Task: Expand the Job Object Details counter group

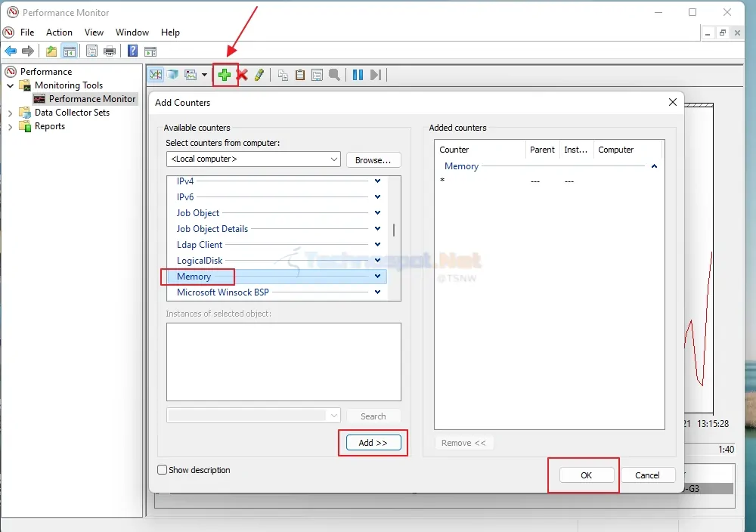Action: click(x=377, y=228)
